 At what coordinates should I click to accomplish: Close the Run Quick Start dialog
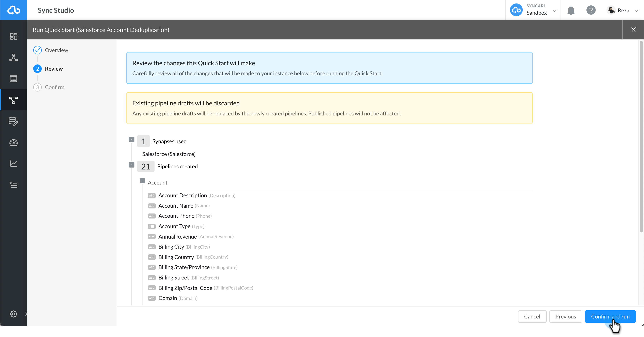pos(633,30)
